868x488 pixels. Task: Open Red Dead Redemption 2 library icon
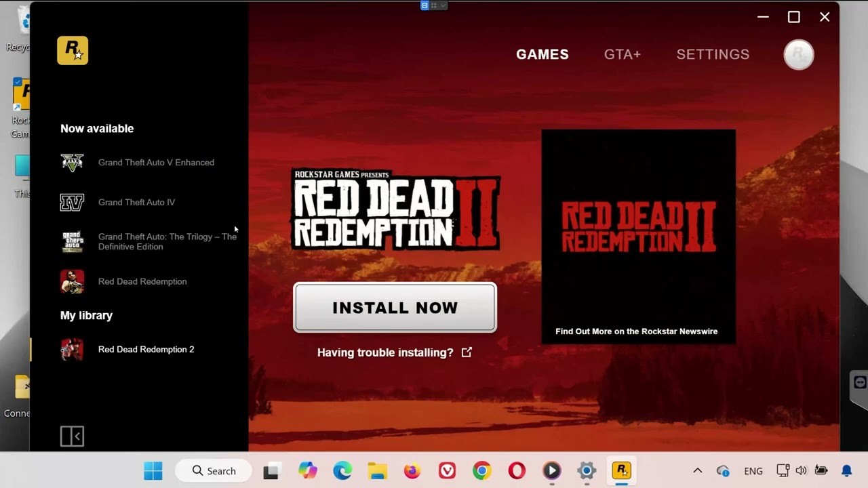[x=72, y=350]
